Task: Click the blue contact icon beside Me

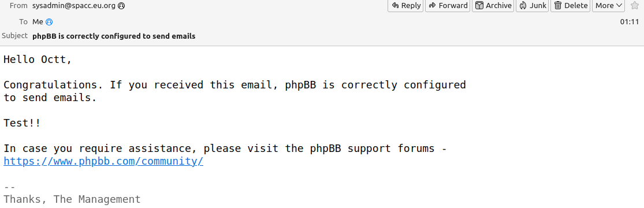Action: point(49,22)
